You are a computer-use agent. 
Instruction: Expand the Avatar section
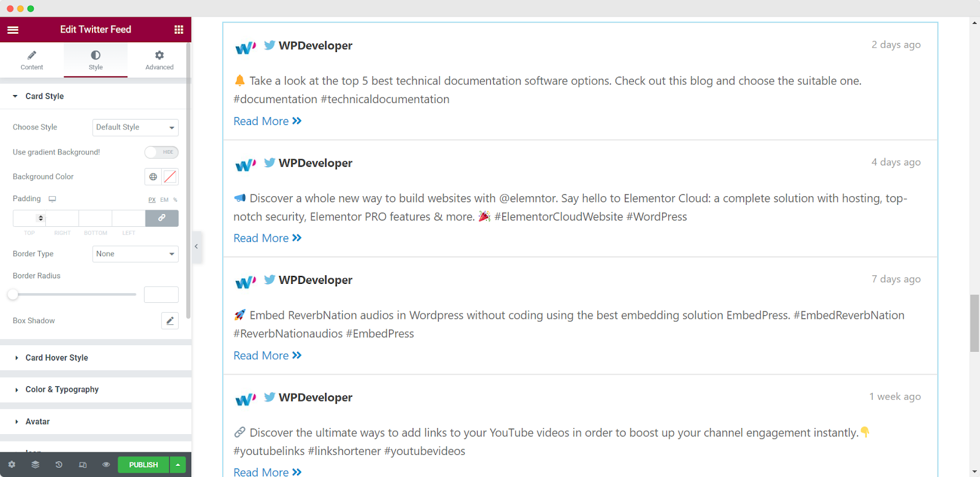[x=96, y=422]
